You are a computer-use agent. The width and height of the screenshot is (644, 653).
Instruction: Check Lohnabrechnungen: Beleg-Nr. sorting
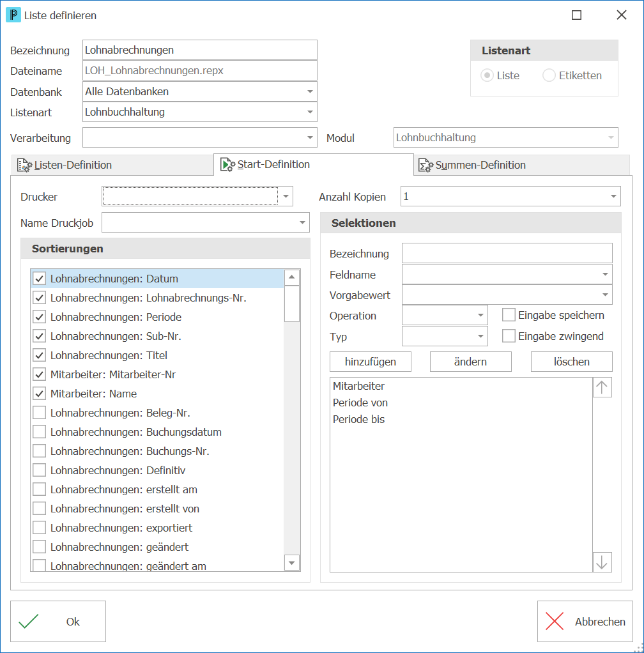coord(40,413)
